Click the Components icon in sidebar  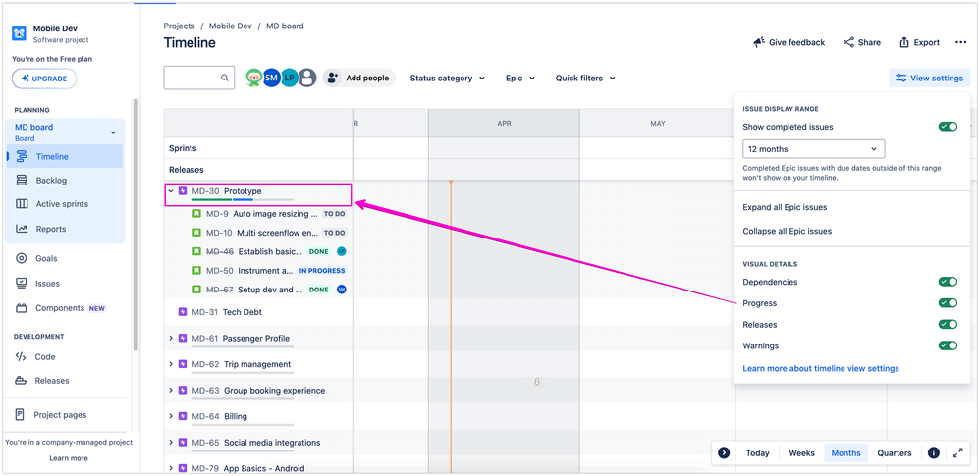point(22,308)
